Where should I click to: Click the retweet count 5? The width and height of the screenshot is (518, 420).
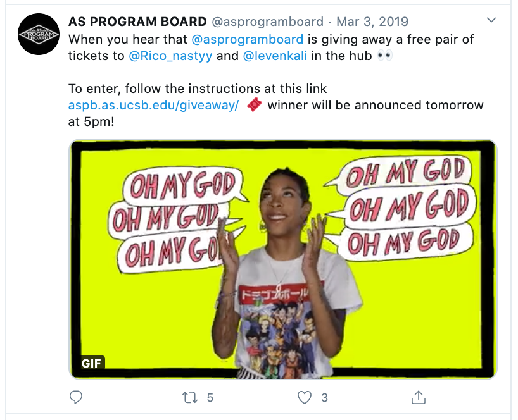[x=210, y=398]
